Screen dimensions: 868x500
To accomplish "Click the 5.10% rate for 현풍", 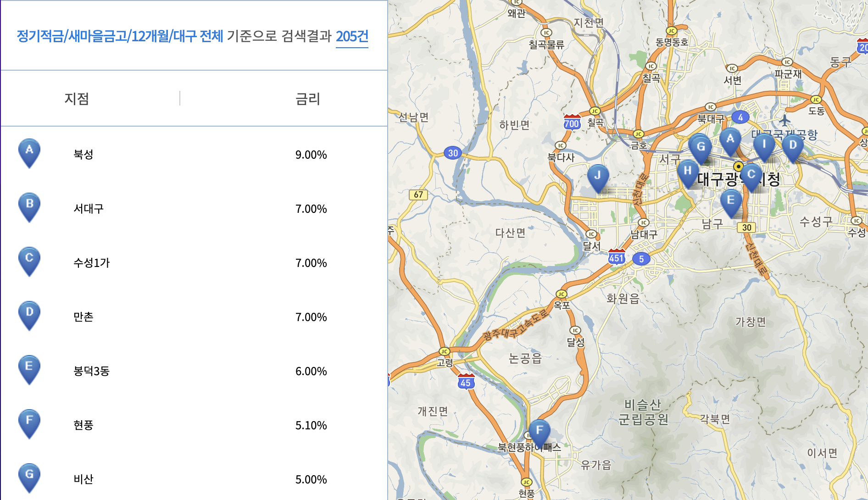I will (311, 425).
